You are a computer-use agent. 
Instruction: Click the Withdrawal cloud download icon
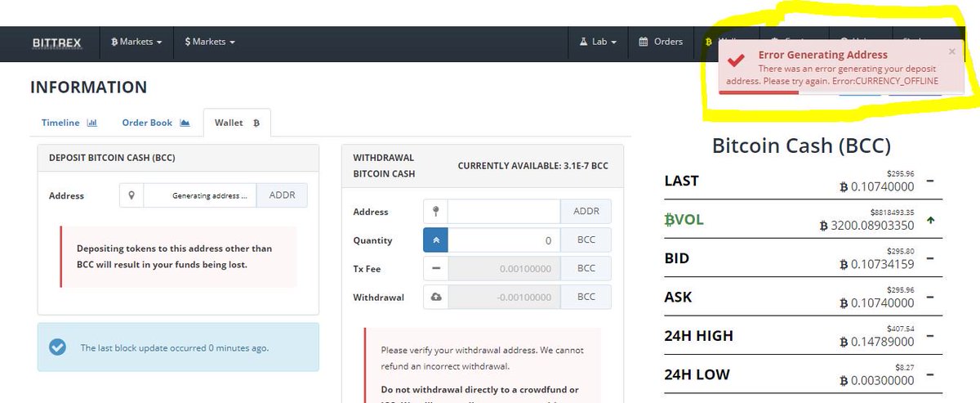[x=435, y=297]
